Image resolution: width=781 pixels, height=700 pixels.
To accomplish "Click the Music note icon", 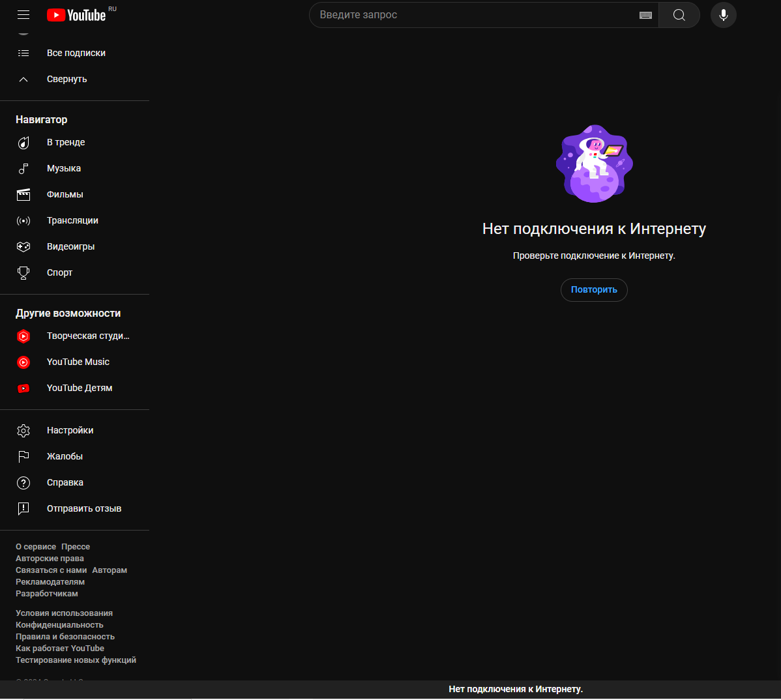I will pos(23,169).
